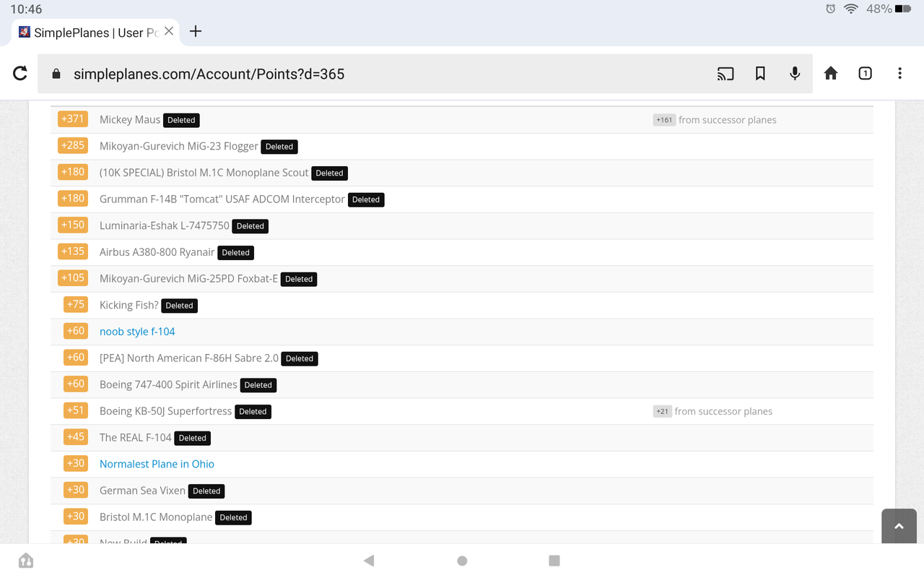Image resolution: width=924 pixels, height=578 pixels.
Task: Tap the Wi-Fi status icon
Action: tap(851, 9)
